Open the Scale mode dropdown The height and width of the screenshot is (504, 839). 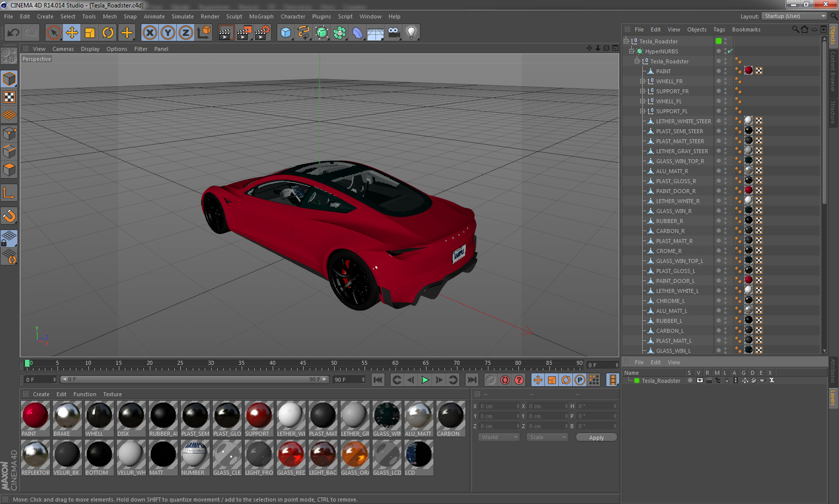pyautogui.click(x=548, y=437)
